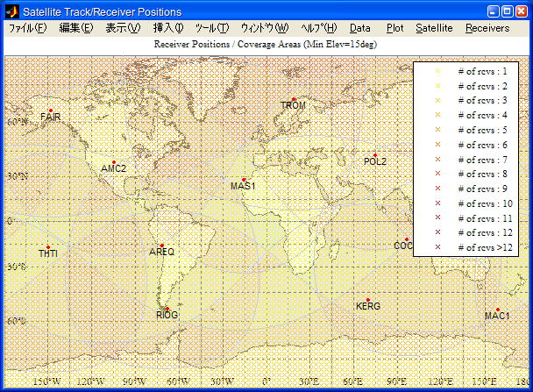Screen dimensions: 533x392
Task: Select the MAS1 receiver marker
Action: [x=244, y=180]
